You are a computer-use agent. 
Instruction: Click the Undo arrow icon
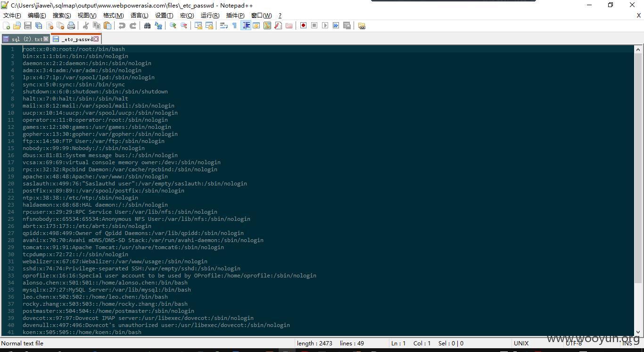[x=122, y=25]
